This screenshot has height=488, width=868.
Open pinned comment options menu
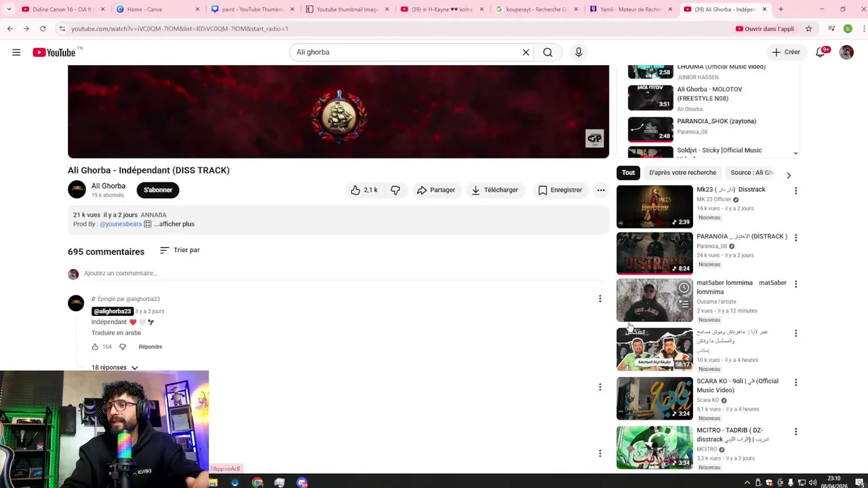[599, 299]
